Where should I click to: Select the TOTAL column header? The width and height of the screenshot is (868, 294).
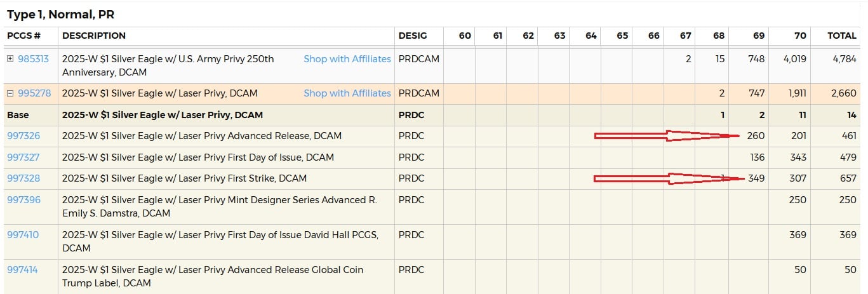tap(842, 36)
